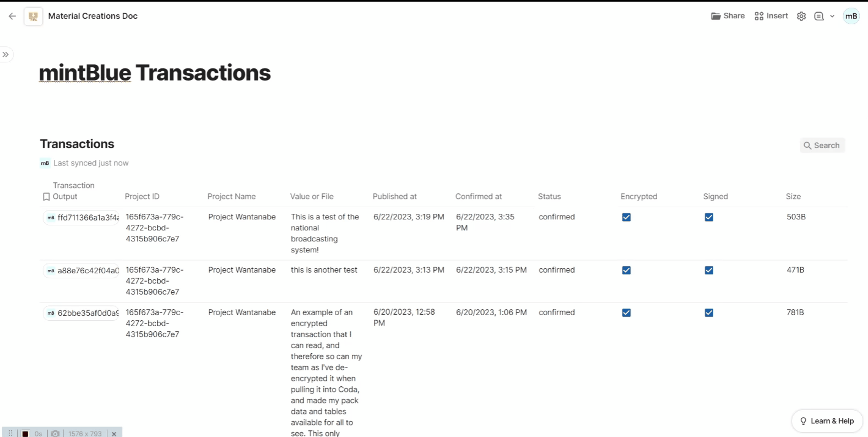This screenshot has width=868, height=437.
Task: Close the capture bar with X
Action: coord(114,434)
